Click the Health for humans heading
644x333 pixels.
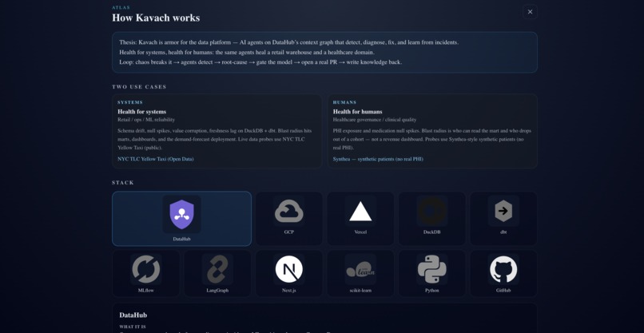tap(357, 112)
